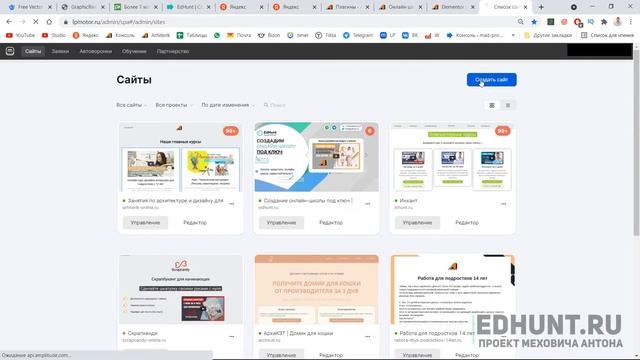Click the Создать сайт button

[491, 80]
